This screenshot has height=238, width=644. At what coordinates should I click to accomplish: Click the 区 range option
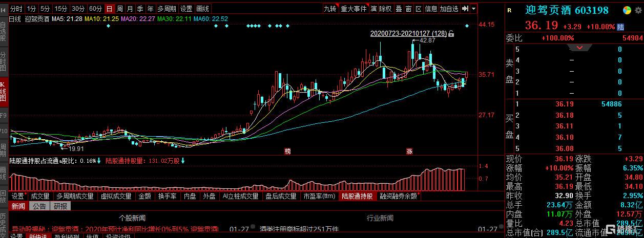pyautogui.click(x=419, y=9)
